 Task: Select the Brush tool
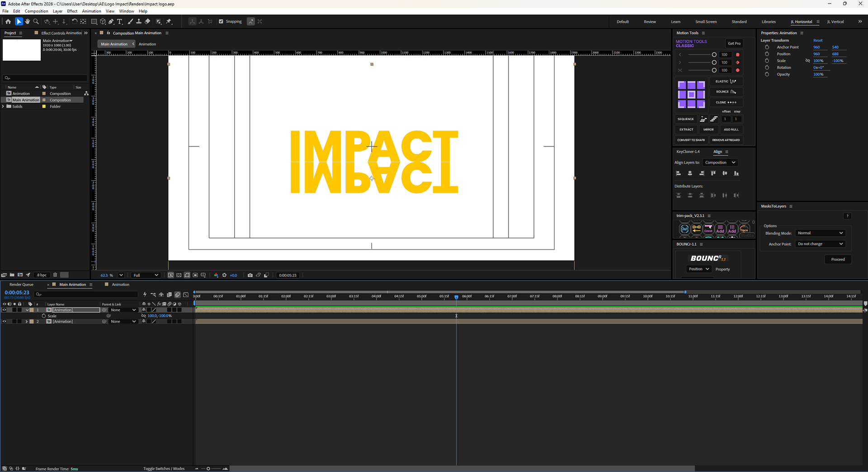(131, 22)
